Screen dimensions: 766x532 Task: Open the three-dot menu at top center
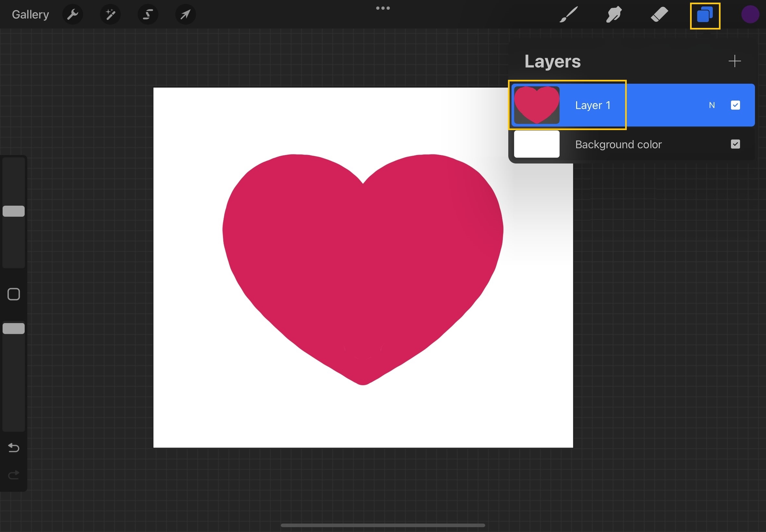[383, 8]
